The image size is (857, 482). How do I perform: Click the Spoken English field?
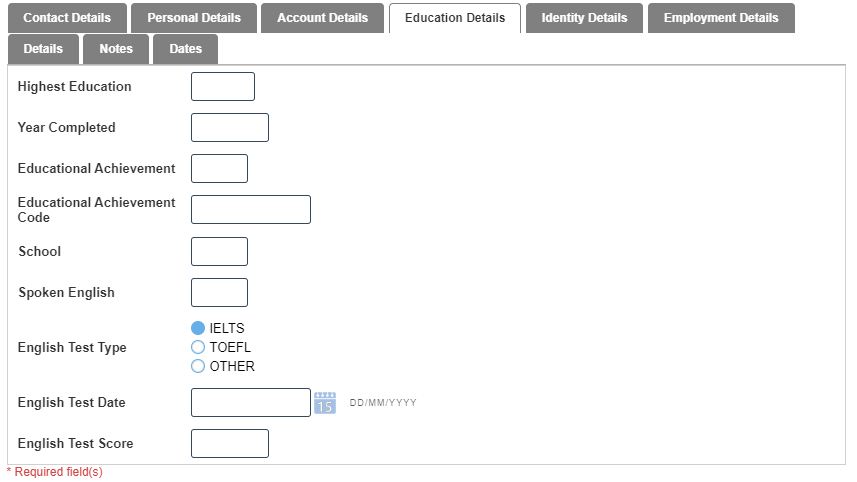(219, 293)
